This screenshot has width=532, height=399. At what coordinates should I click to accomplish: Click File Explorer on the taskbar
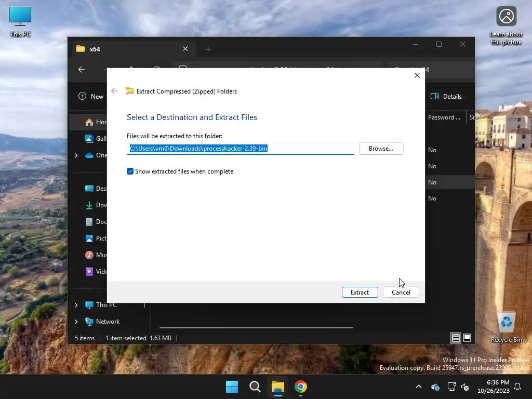point(277,387)
